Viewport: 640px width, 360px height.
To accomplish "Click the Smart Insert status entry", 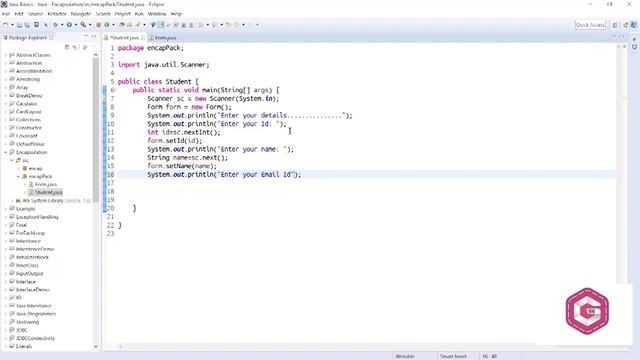I will [453, 356].
